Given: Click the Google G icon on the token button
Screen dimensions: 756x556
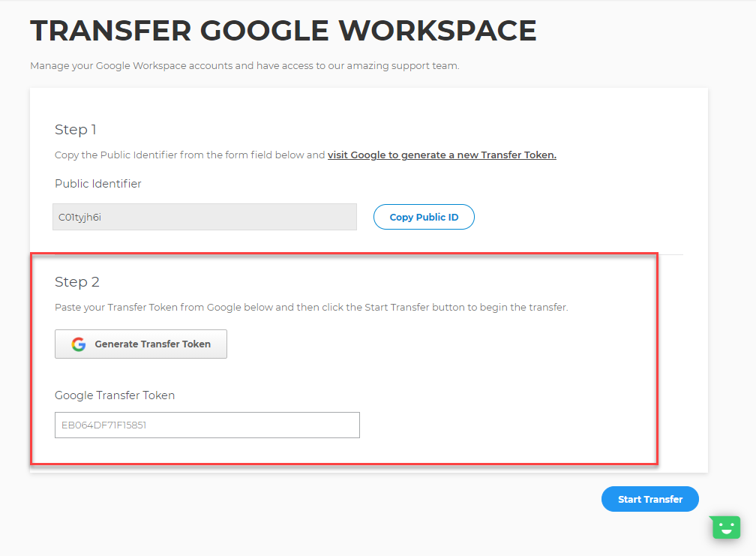Looking at the screenshot, I should (79, 344).
